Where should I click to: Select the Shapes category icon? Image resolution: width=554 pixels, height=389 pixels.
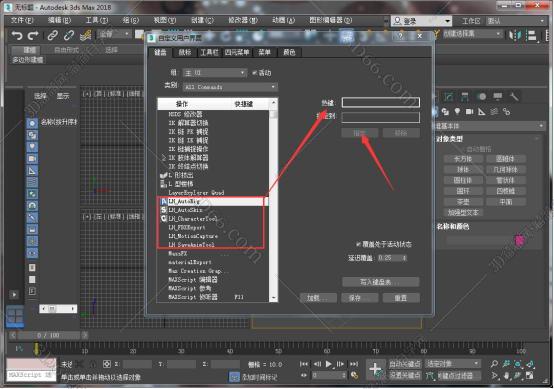coord(445,112)
